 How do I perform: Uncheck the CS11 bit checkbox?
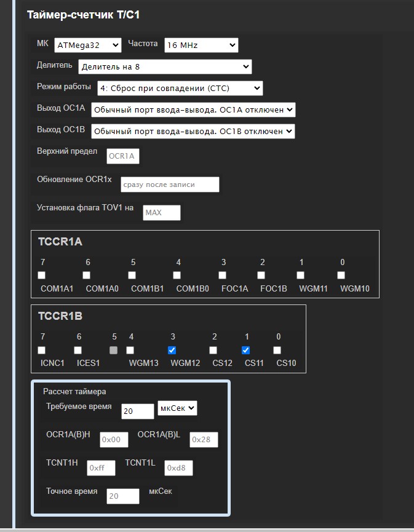(x=246, y=350)
